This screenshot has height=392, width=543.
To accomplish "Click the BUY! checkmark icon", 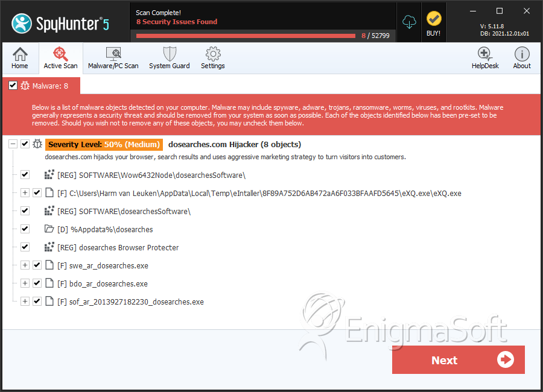I will pyautogui.click(x=434, y=19).
